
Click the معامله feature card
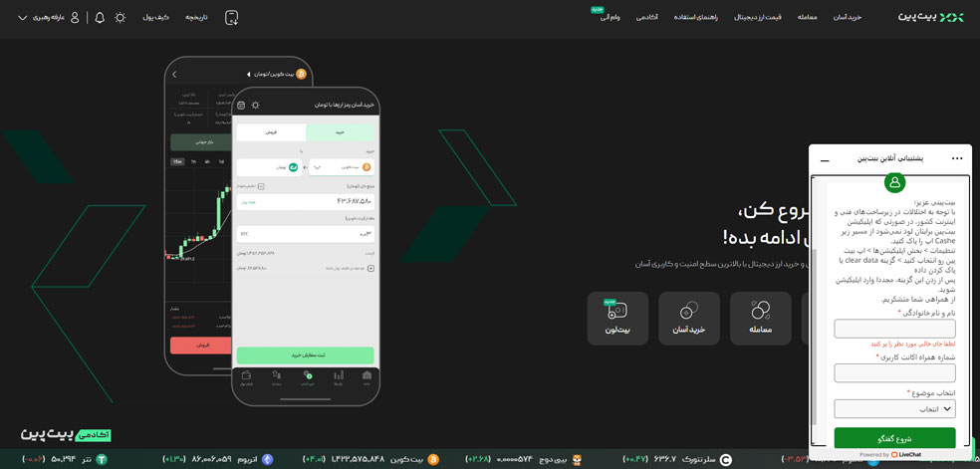760,318
